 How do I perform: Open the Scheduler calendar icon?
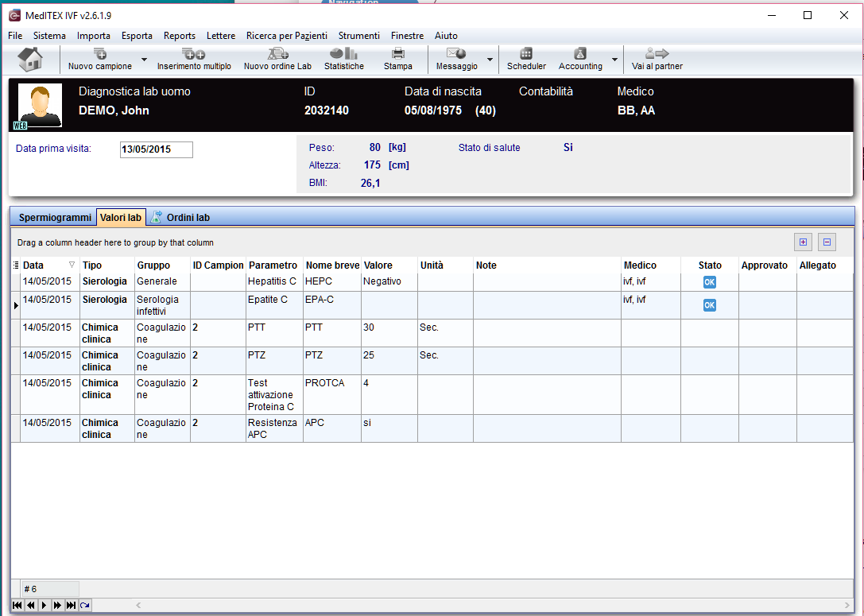point(526,59)
